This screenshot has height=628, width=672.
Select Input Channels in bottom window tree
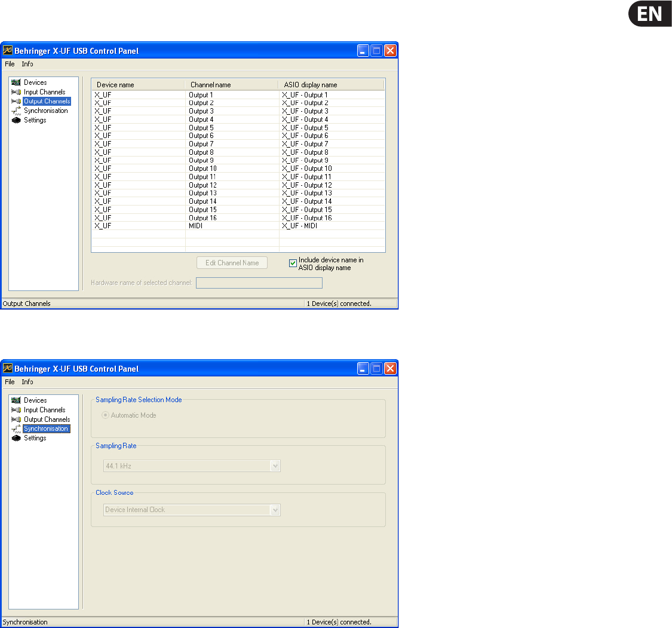pos(45,410)
